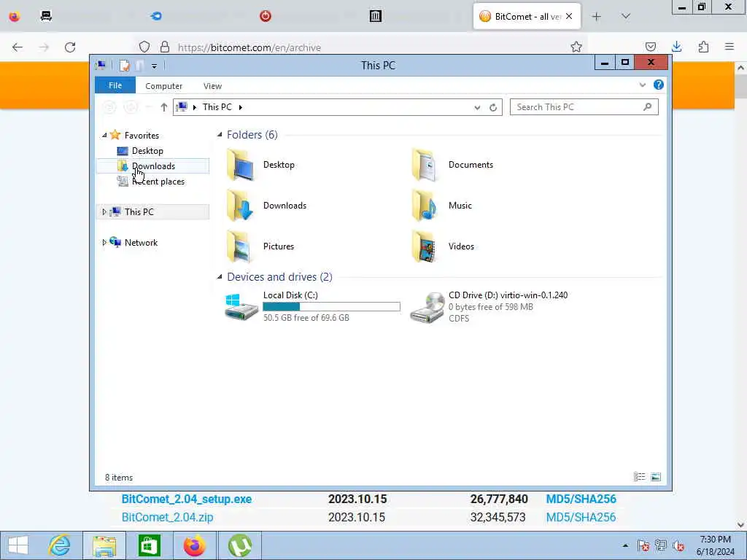Click Local Disk (C:) usage bar
This screenshot has height=560, width=747.
click(332, 307)
